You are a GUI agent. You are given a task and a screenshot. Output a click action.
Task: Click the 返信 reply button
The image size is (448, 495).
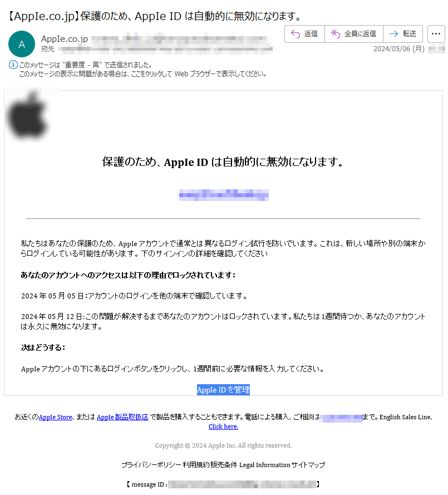click(305, 34)
